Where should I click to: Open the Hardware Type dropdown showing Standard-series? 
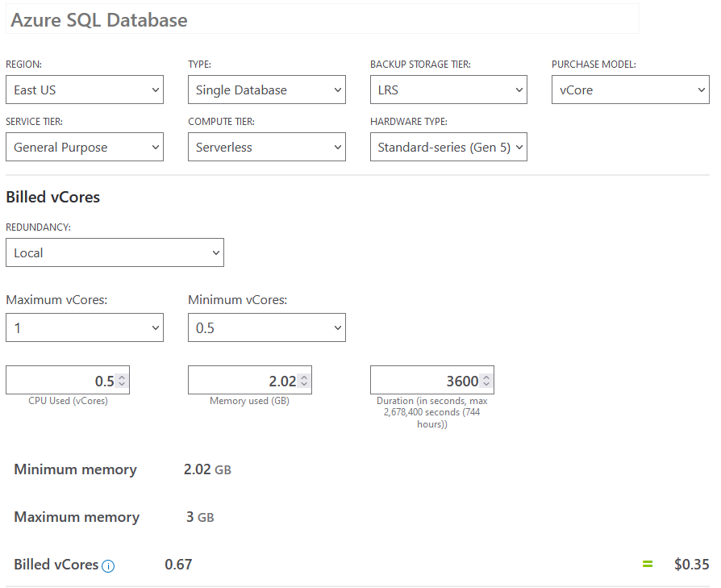pyautogui.click(x=448, y=147)
